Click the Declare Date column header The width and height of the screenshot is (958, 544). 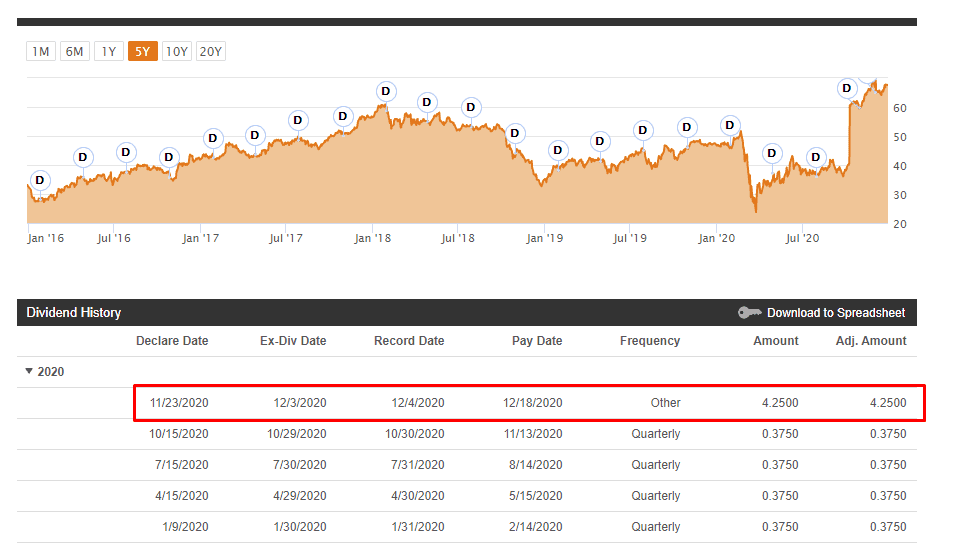click(x=172, y=340)
